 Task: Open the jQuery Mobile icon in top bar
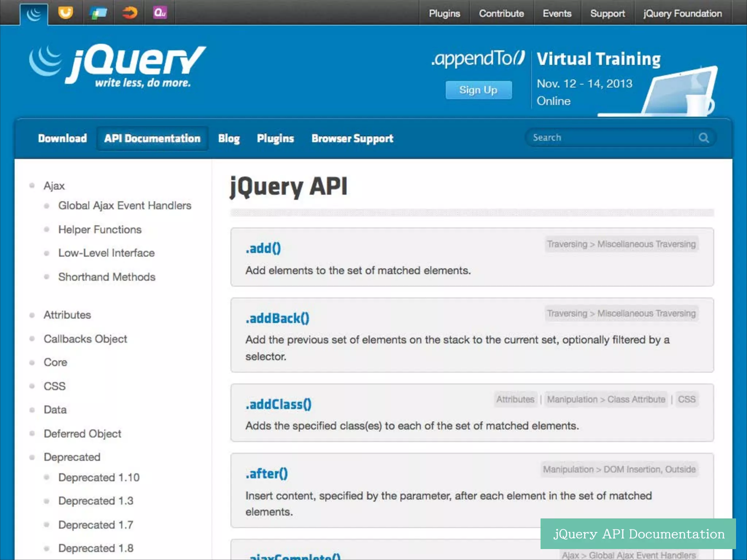(x=98, y=13)
